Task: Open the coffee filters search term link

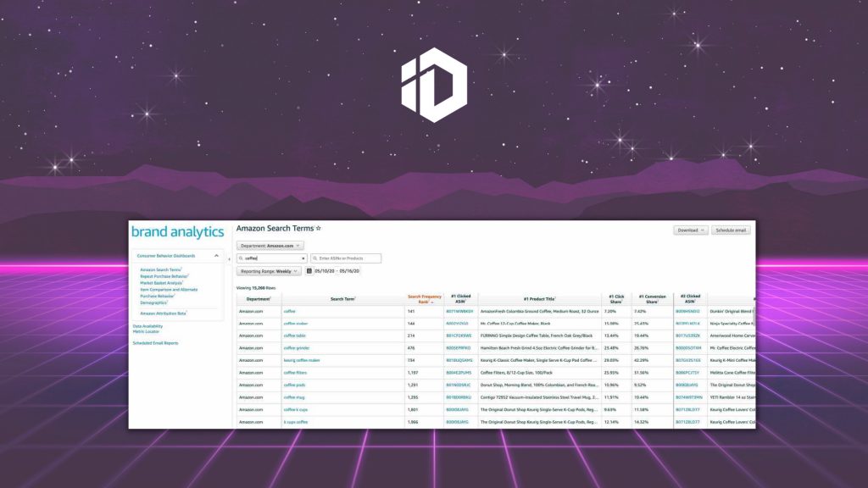Action: pos(295,373)
